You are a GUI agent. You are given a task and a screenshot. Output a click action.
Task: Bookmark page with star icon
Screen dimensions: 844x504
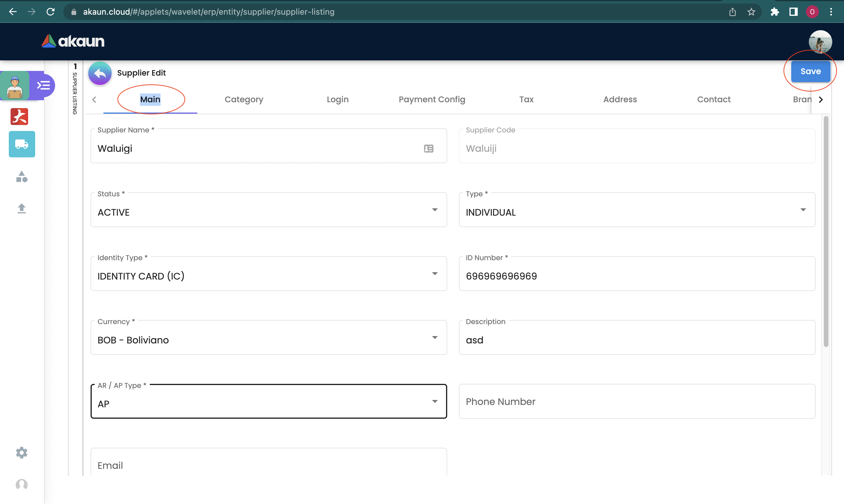[751, 12]
